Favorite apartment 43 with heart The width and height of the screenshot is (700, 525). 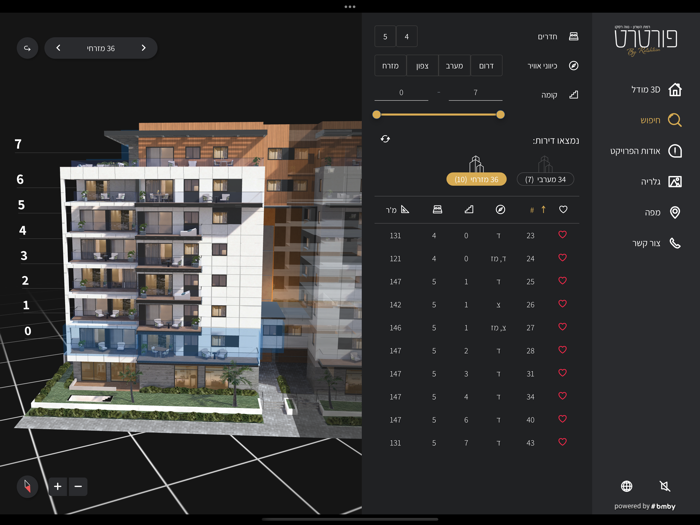pos(562,442)
